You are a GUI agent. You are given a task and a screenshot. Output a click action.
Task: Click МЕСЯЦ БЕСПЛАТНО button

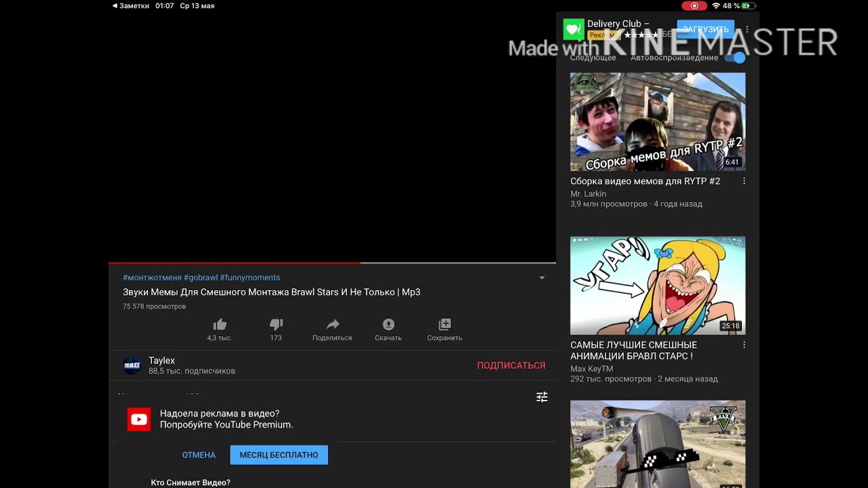coord(279,455)
